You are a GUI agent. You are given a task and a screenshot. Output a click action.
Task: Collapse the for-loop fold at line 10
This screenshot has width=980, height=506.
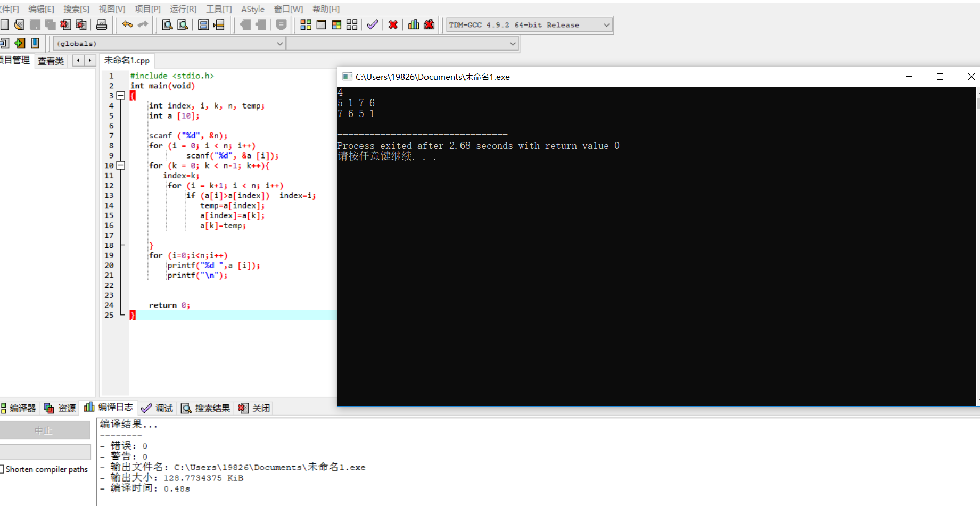(x=121, y=165)
